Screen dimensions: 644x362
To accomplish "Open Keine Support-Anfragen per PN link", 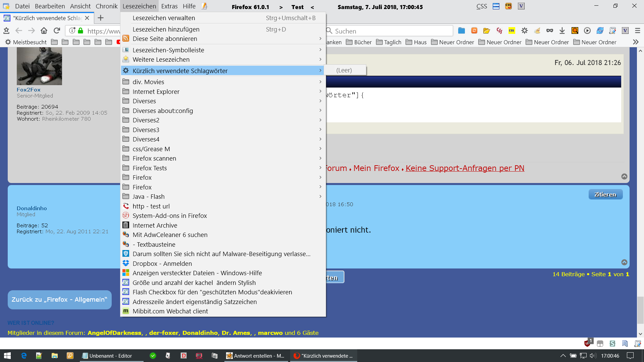I will [x=465, y=168].
